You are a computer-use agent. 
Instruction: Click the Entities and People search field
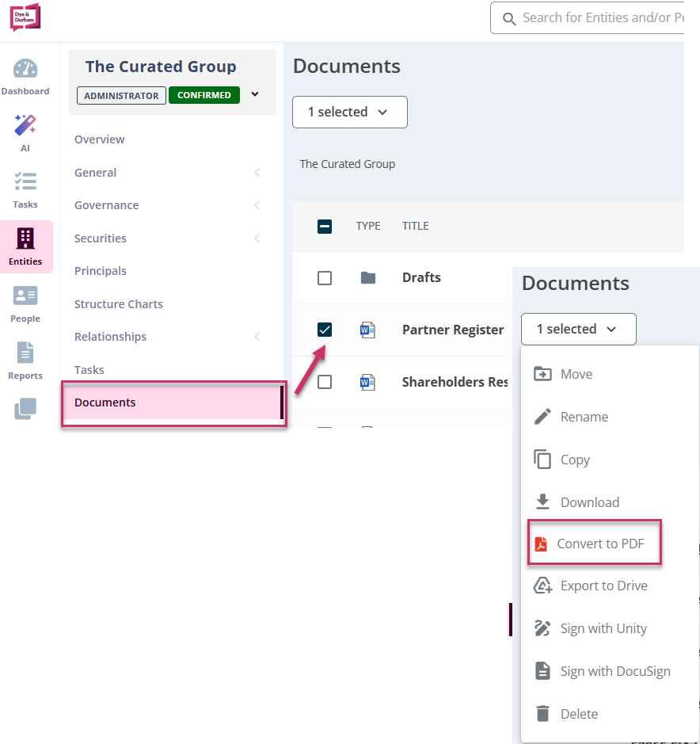pyautogui.click(x=588, y=18)
